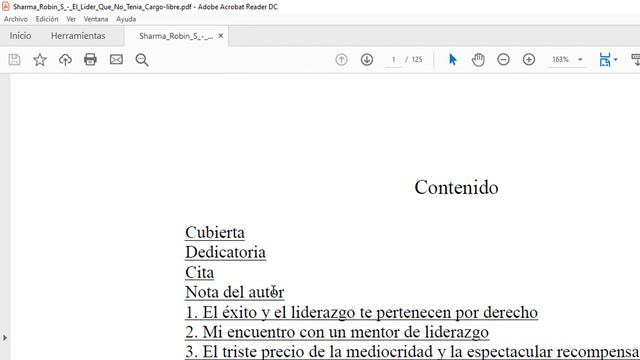Click the partially visible scrolling mode icon
This screenshot has width=640, height=360.
(x=636, y=60)
